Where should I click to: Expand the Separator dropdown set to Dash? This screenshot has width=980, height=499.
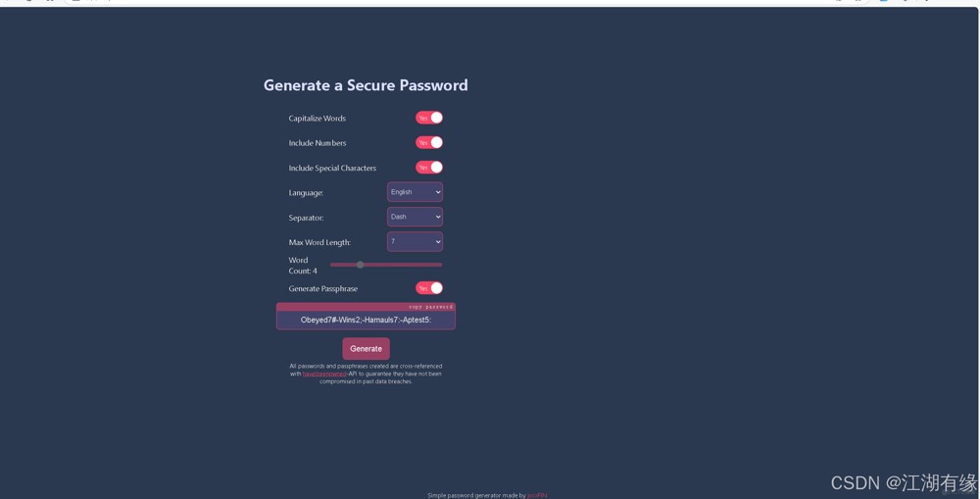(x=415, y=217)
